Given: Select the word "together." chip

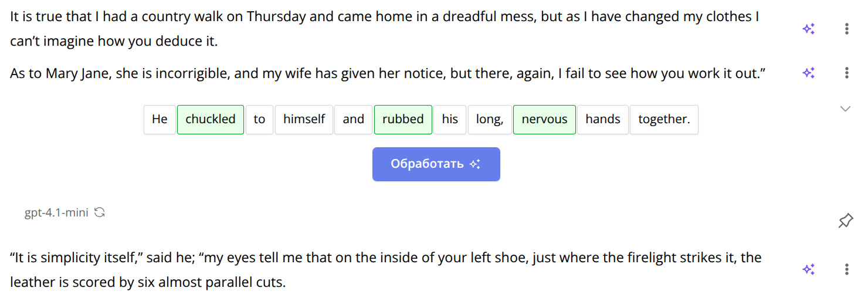Looking at the screenshot, I should click(x=664, y=119).
